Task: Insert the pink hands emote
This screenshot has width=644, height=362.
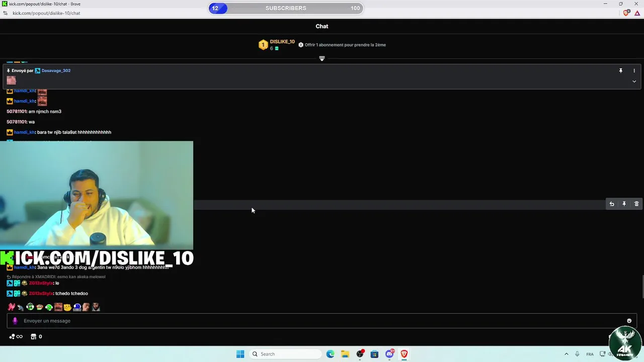Action: [11, 307]
